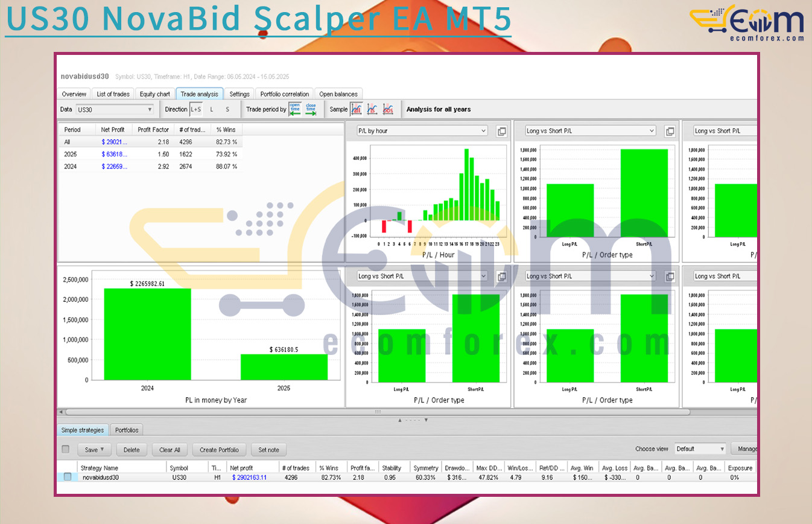The width and height of the screenshot is (812, 524).
Task: Select the close time trade period icon
Action: click(x=311, y=109)
